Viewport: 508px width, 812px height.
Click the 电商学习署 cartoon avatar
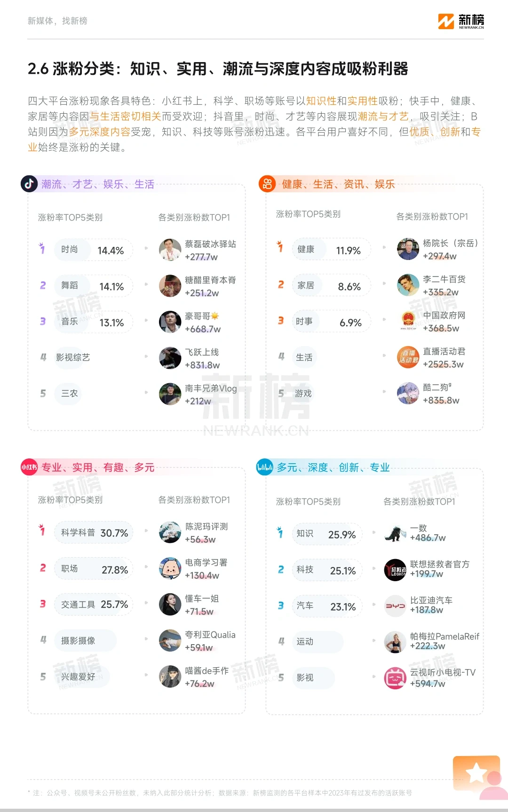(170, 568)
